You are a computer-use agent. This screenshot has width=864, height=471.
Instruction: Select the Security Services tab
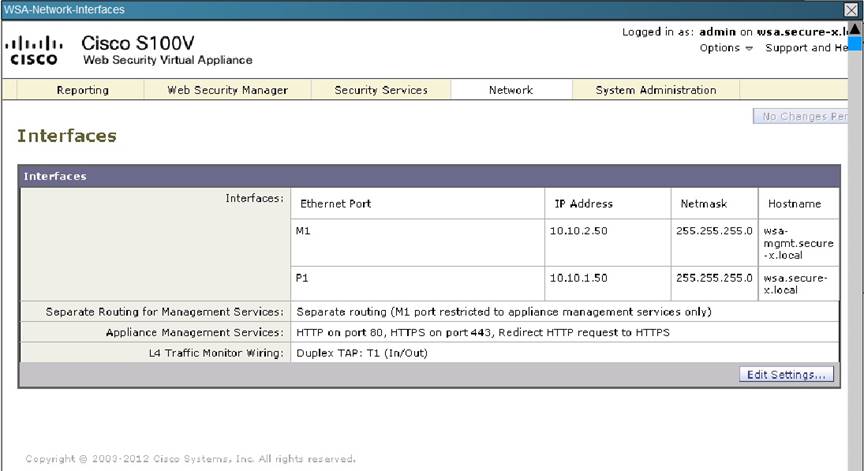[x=380, y=90]
